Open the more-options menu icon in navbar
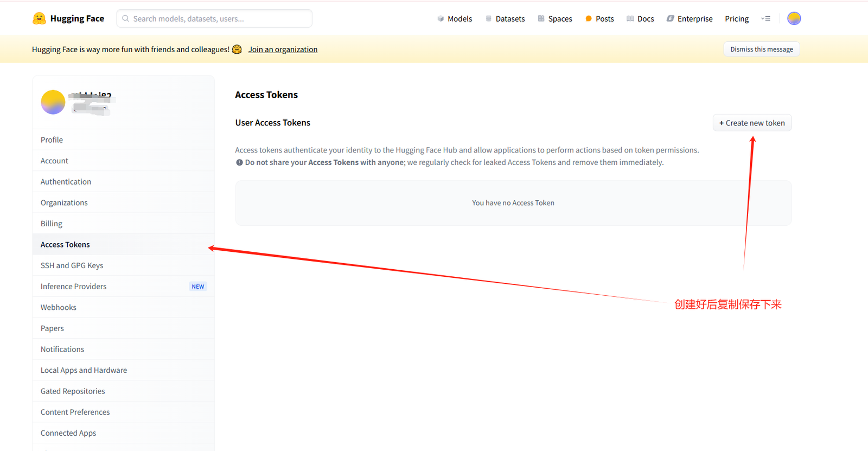Viewport: 868px width, 451px height. (x=765, y=18)
